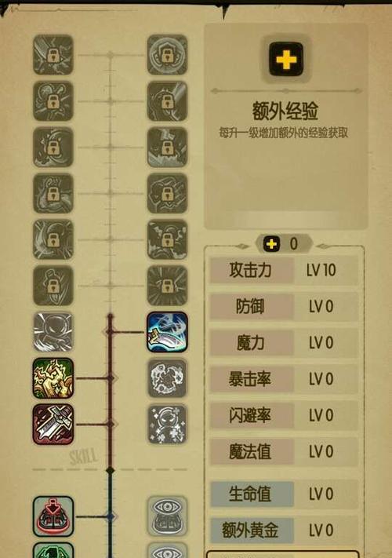This screenshot has height=558, width=392.
Task: Select the 魔法值 stat row
Action: click(x=284, y=451)
